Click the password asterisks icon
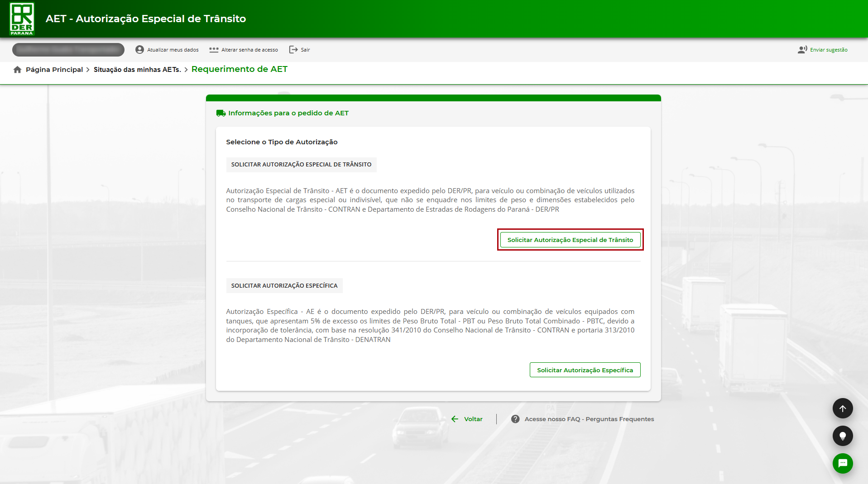Viewport: 868px width, 484px height. (x=214, y=50)
